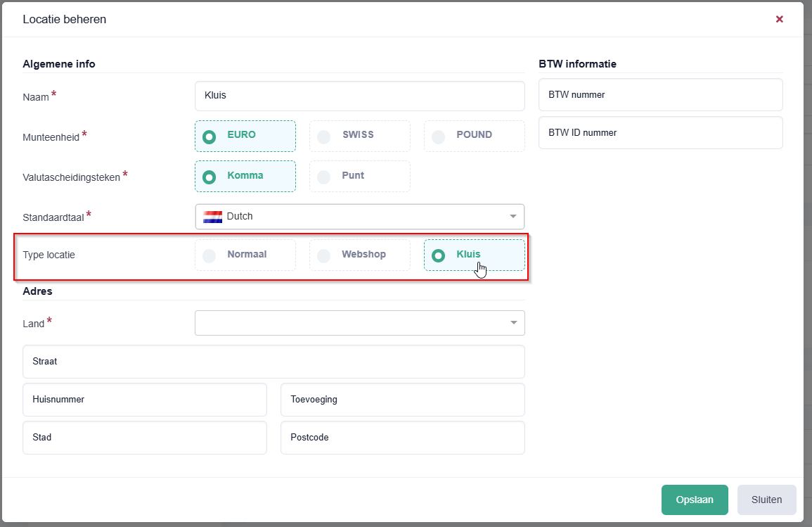Select POUND currency option

[474, 136]
